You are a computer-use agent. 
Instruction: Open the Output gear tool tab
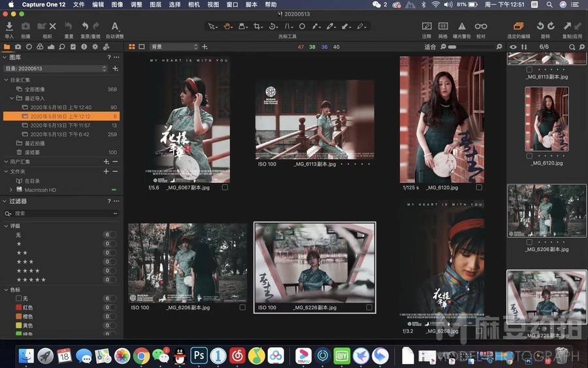pos(95,47)
